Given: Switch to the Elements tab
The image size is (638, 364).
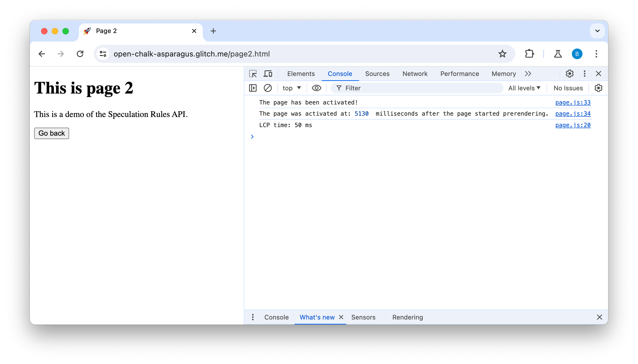Looking at the screenshot, I should coord(301,74).
